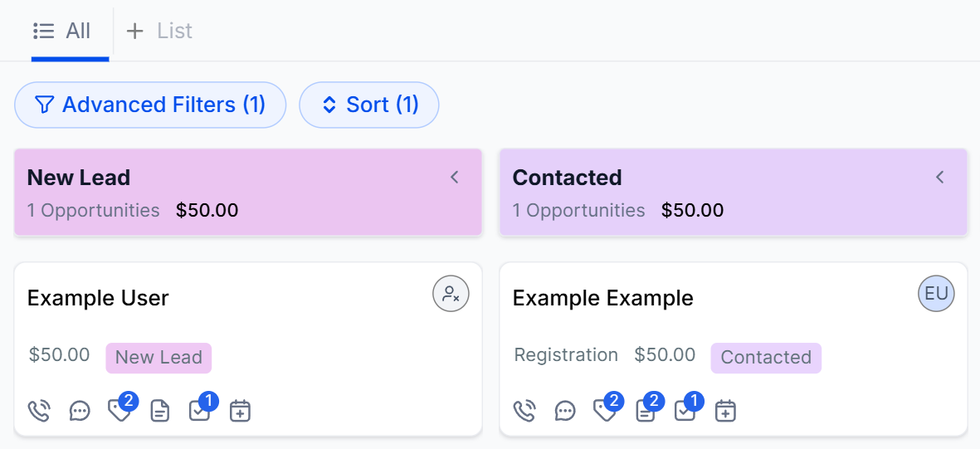Click the EU owner avatar on Example Example card
This screenshot has width=980, height=449.
coord(936,294)
